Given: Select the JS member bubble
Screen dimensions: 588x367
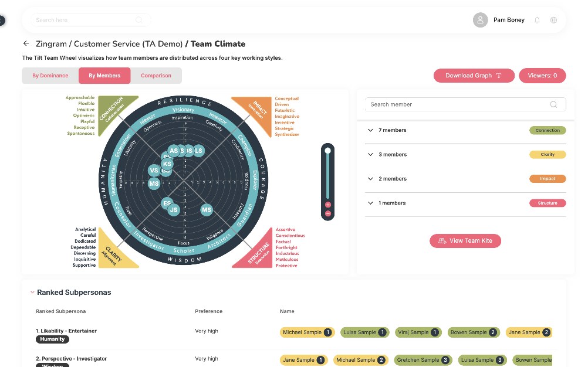Looking at the screenshot, I should tap(174, 210).
